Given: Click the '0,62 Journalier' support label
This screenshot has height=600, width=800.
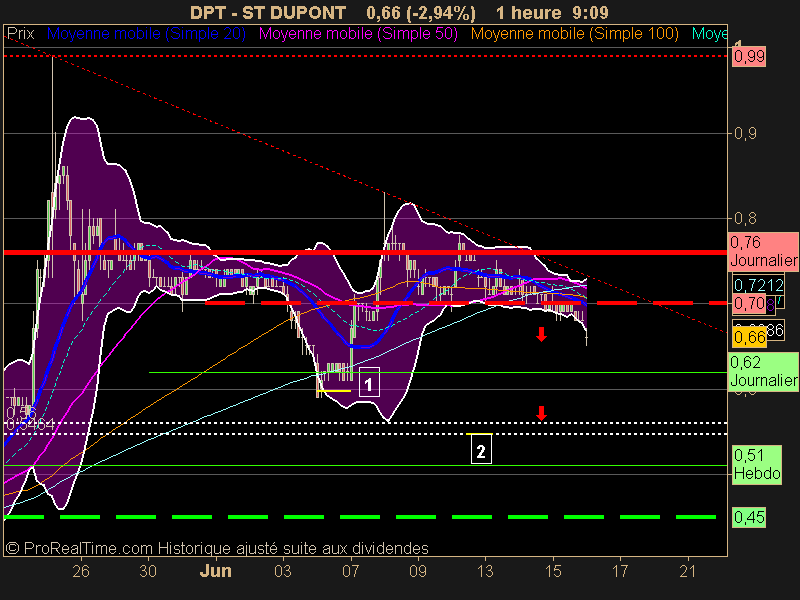Looking at the screenshot, I should click(x=763, y=371).
